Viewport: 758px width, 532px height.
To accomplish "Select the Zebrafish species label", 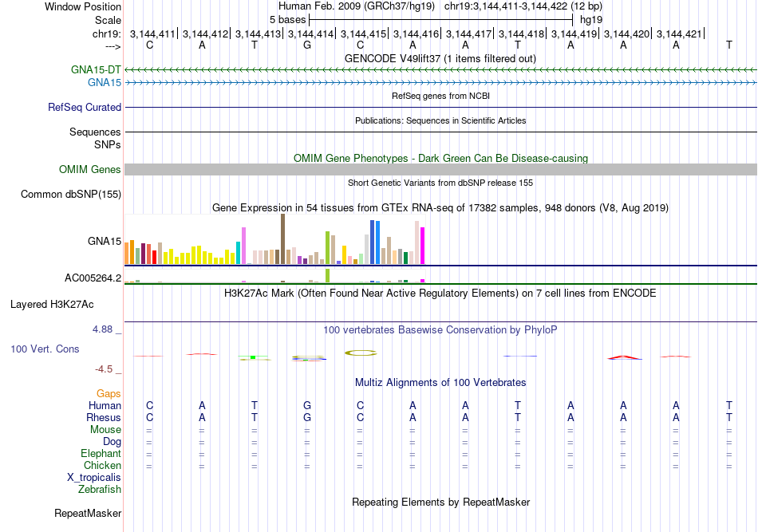I will click(x=100, y=490).
